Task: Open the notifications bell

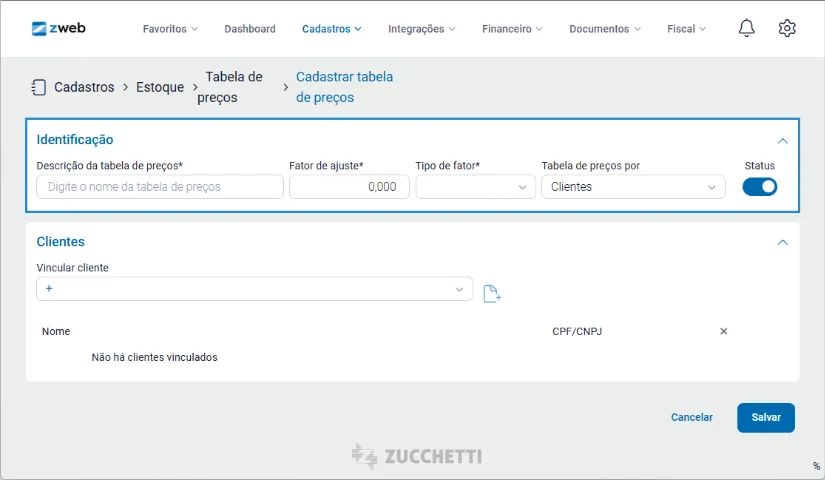Action: tap(746, 28)
